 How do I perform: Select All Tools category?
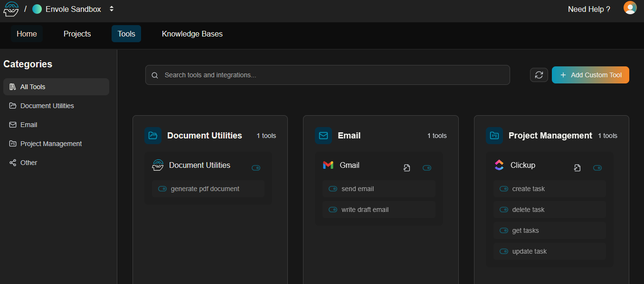click(x=56, y=87)
